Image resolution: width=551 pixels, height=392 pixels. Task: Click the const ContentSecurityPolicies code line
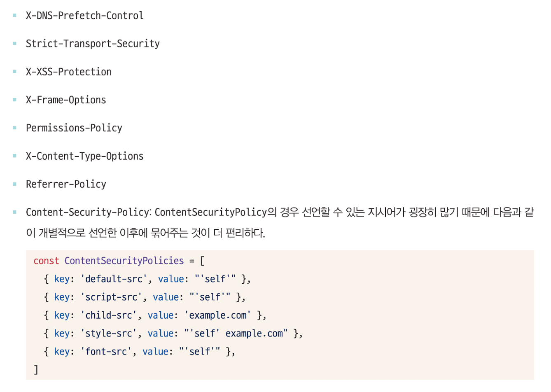point(119,261)
